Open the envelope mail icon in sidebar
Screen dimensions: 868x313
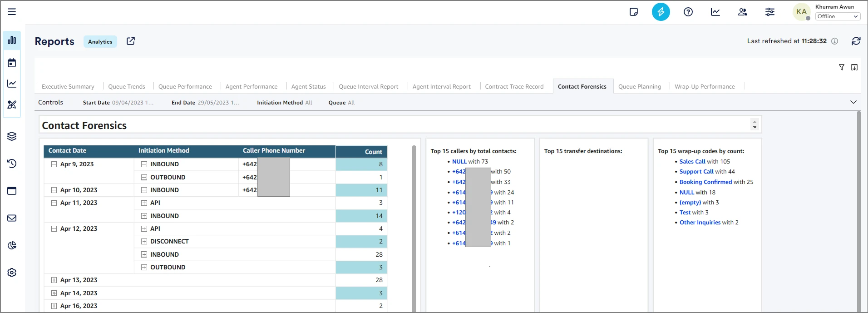[x=12, y=218]
